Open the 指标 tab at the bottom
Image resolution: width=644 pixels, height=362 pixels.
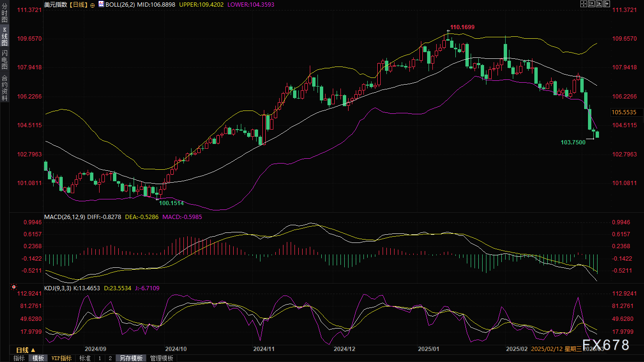pos(19,358)
